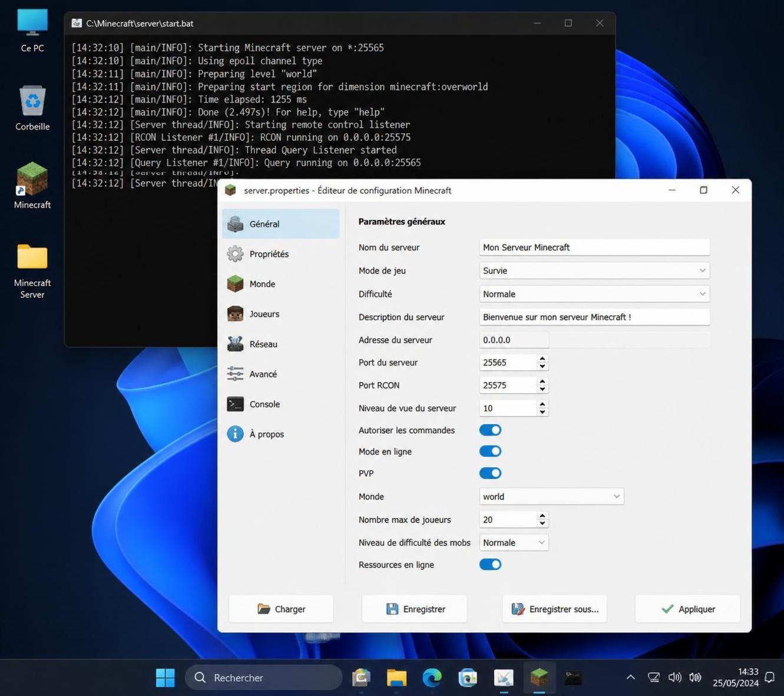Click the Appliquer button

pyautogui.click(x=687, y=609)
